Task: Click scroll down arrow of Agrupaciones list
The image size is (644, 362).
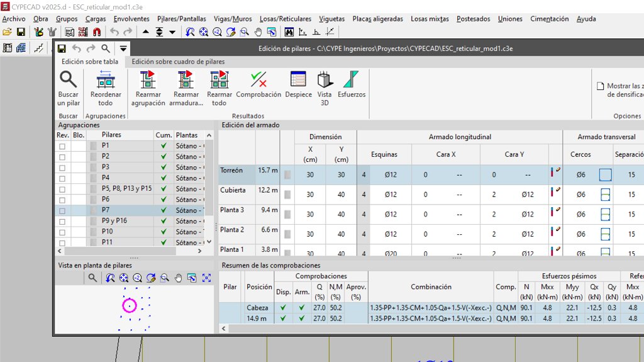Action: pos(209,242)
